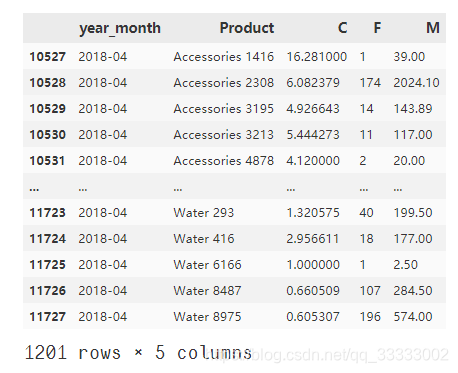Select row index 10527

[x=47, y=57]
